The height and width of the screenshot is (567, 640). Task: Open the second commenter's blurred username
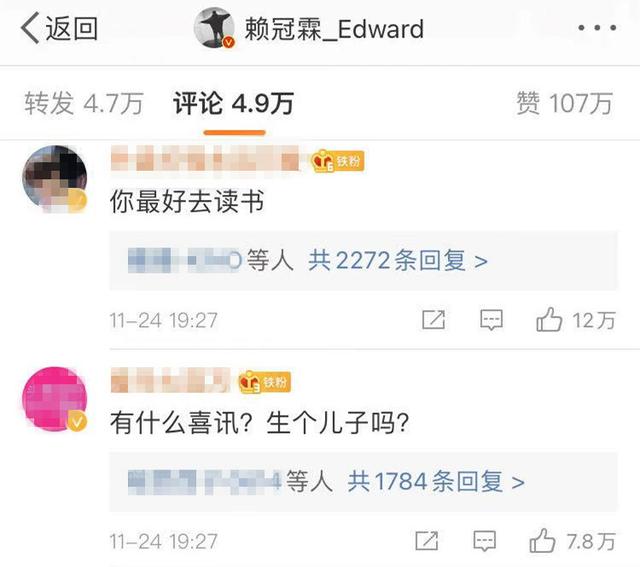pos(171,380)
